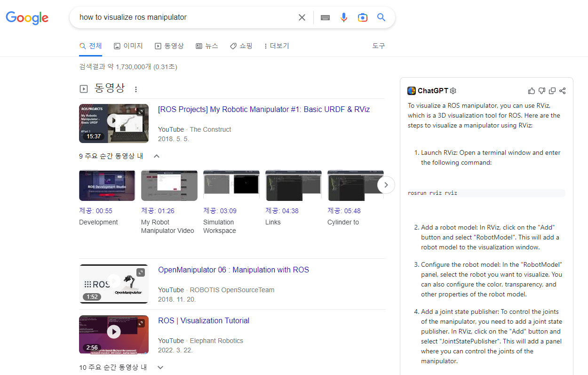588x375 pixels.
Task: Open the 03:09 Simulation Workspace thumbnail
Action: (x=231, y=186)
